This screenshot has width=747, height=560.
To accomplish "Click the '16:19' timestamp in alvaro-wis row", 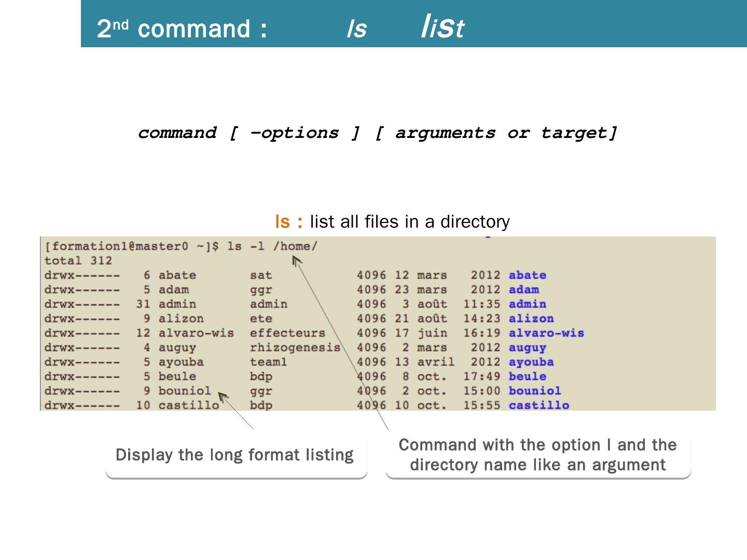I will tap(481, 333).
